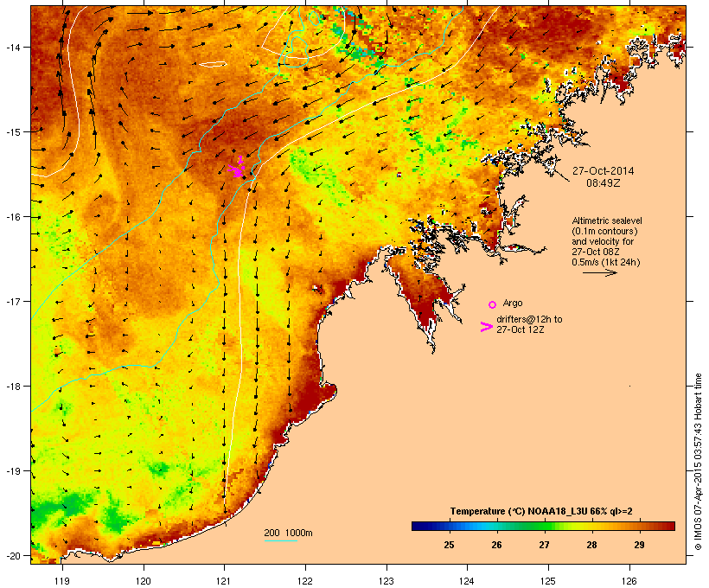The image size is (709, 588).
Task: Click longitude axis label 120
Action: [x=144, y=581]
